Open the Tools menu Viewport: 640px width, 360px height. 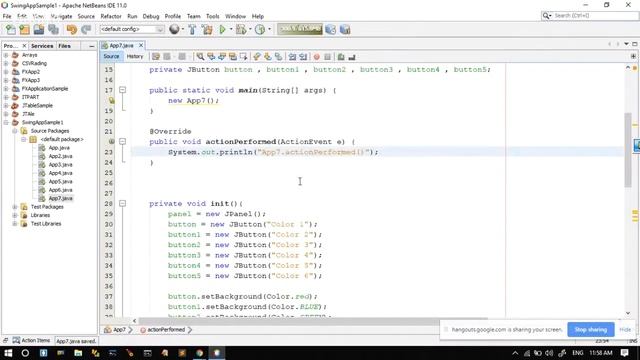click(213, 16)
